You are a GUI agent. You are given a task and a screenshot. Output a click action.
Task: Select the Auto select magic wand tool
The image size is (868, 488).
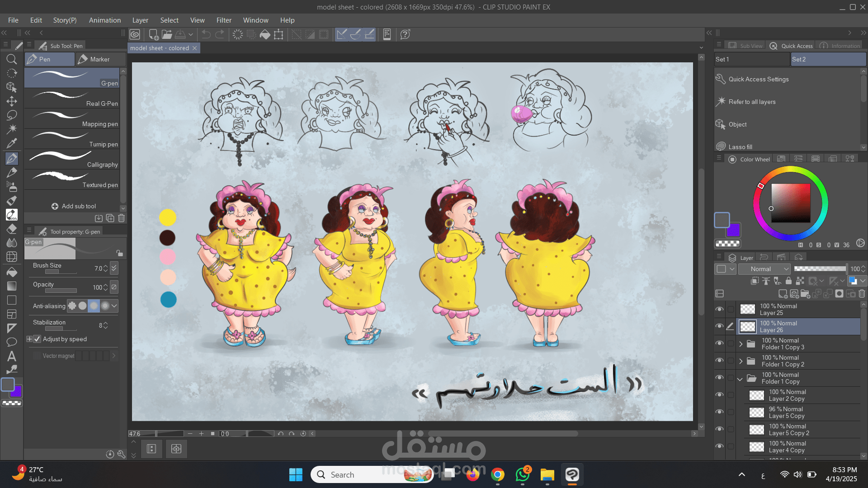pyautogui.click(x=12, y=129)
